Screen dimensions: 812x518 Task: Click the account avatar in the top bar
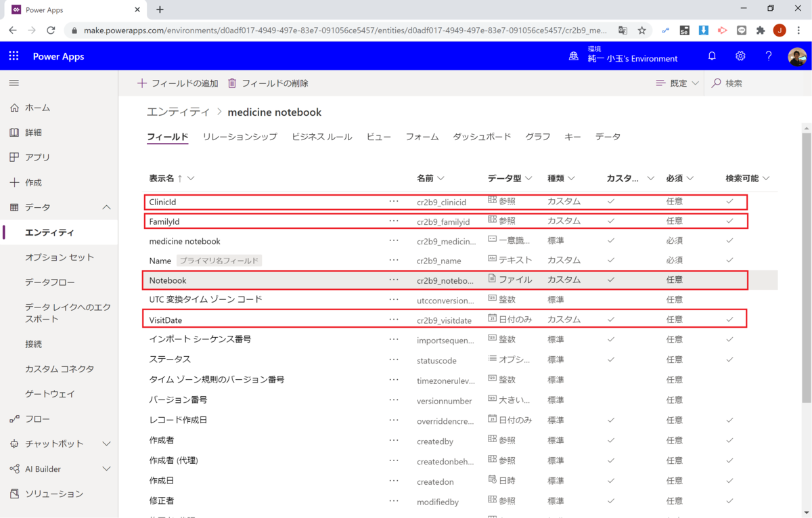796,56
